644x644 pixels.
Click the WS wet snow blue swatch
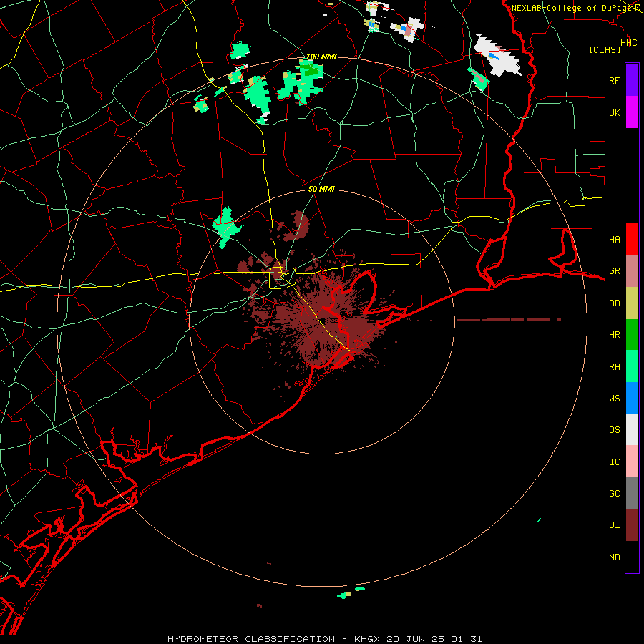click(x=632, y=398)
